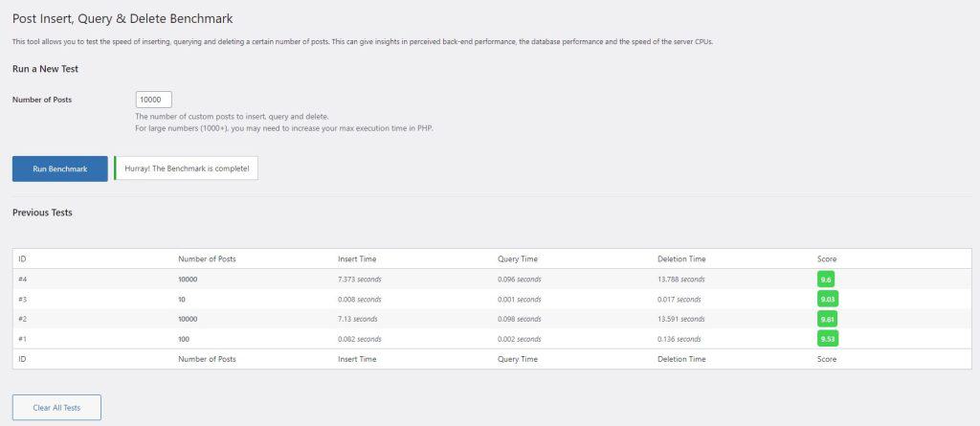
Task: Click the Number of Posts column header
Action: tap(207, 259)
